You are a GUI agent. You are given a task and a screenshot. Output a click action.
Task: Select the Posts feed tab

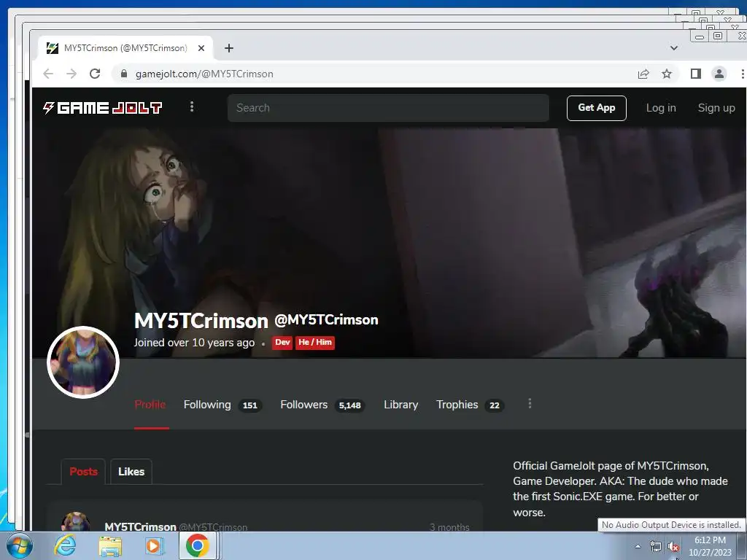point(83,472)
